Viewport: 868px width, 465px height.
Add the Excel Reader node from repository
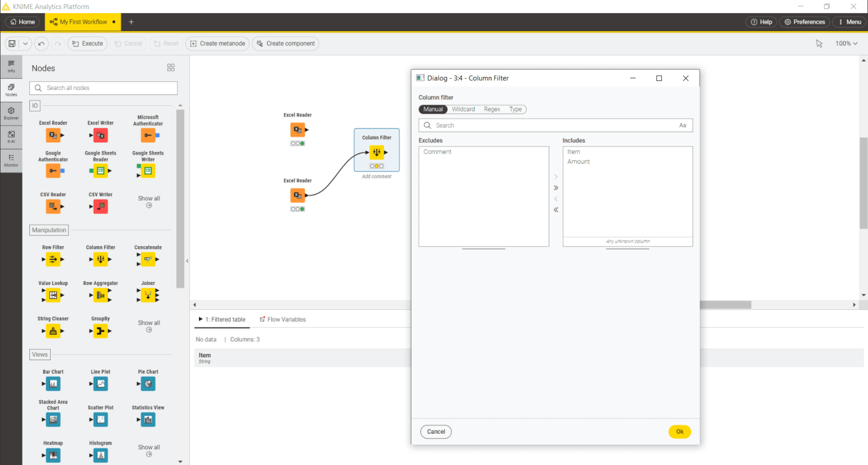click(53, 135)
